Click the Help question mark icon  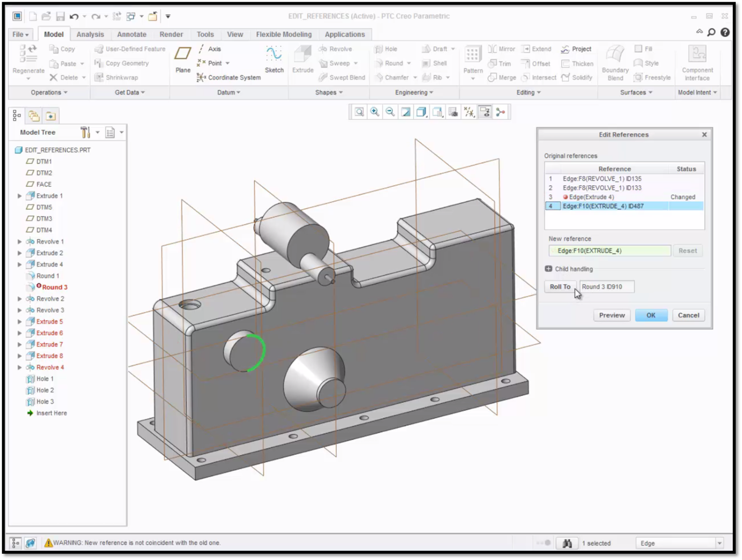coord(725,32)
